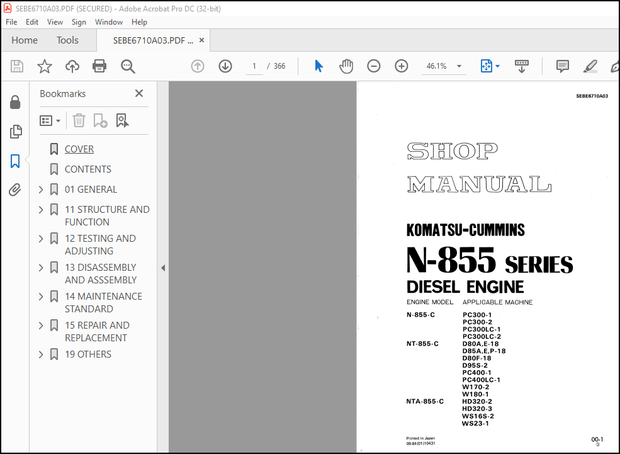The image size is (620, 454).
Task: Go to next page with down arrow
Action: click(x=225, y=66)
